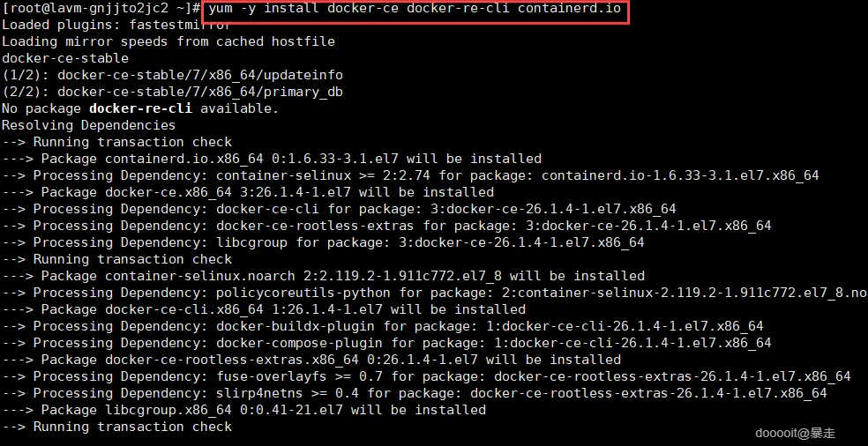868x446 pixels.
Task: Click the docker-buildx-plugin dependency line
Action: click(383, 326)
